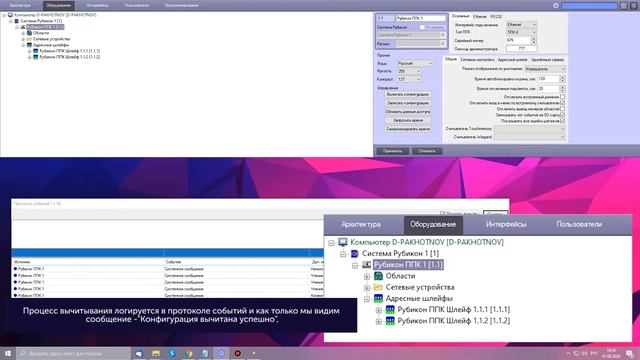Click the Шлейф 1.1.1 icon in small top-left tree

(36, 51)
